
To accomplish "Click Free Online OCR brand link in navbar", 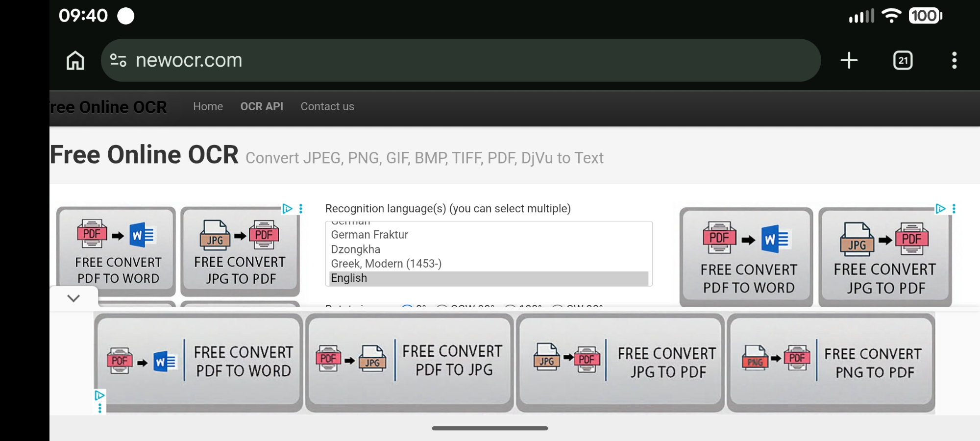I will [x=109, y=107].
